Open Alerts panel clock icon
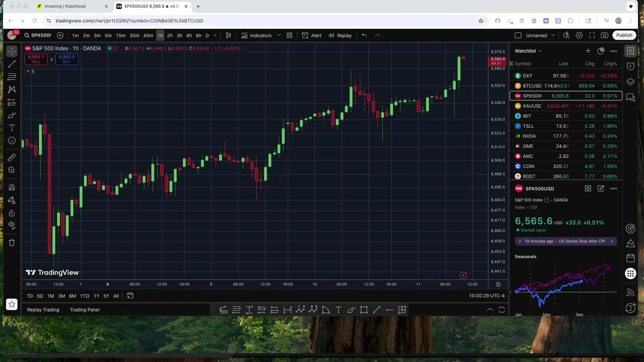Screen dimensions: 644x362 (630, 66)
